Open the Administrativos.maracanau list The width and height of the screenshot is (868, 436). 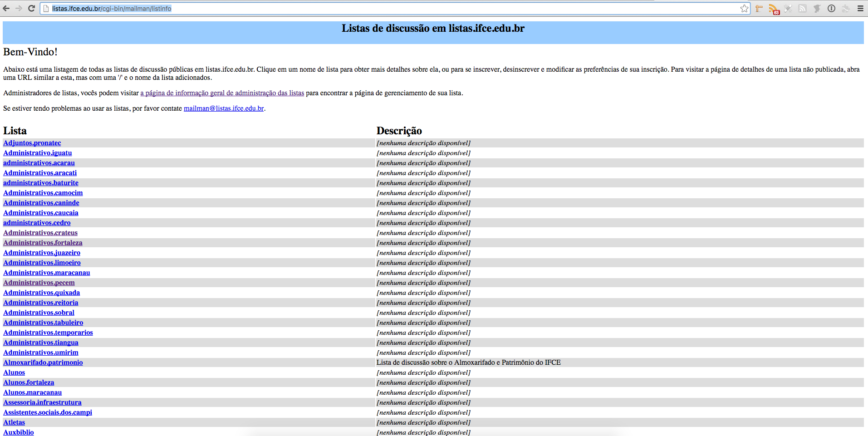(x=47, y=273)
